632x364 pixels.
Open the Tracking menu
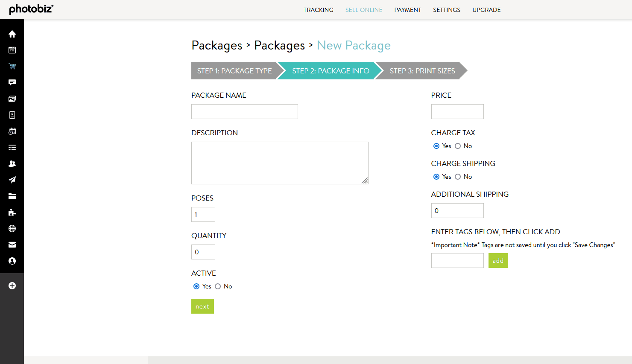(319, 10)
